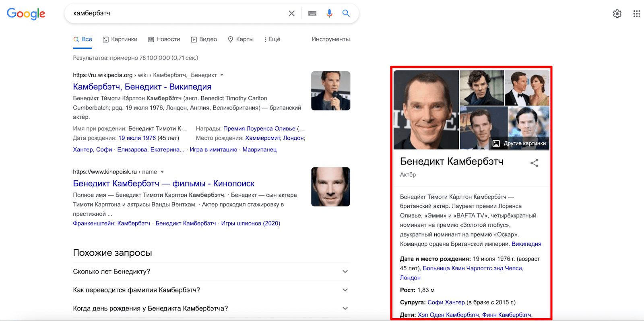Click in the search field камбербэтч

coord(177,13)
